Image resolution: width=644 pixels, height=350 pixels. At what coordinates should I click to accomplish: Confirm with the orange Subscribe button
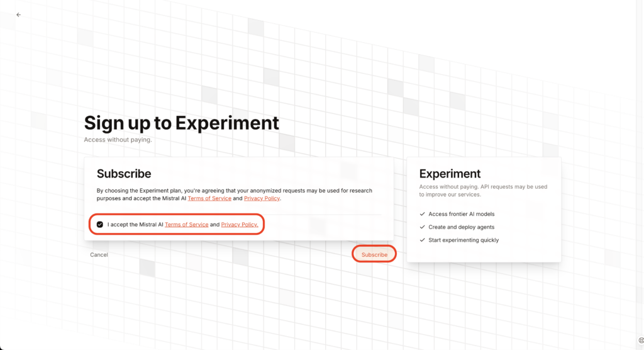point(374,254)
